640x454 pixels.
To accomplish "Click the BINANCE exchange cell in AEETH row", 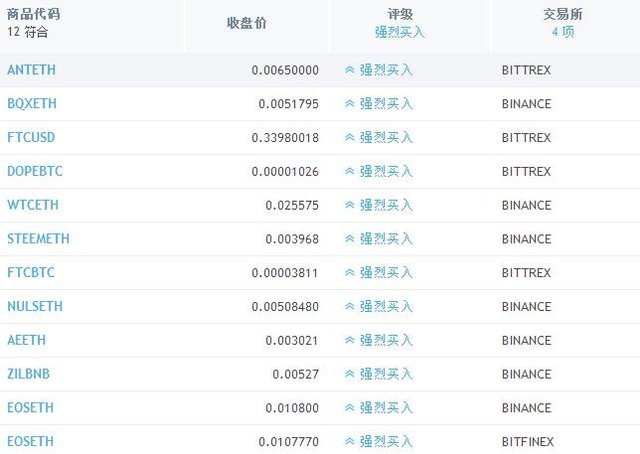I will click(527, 341).
